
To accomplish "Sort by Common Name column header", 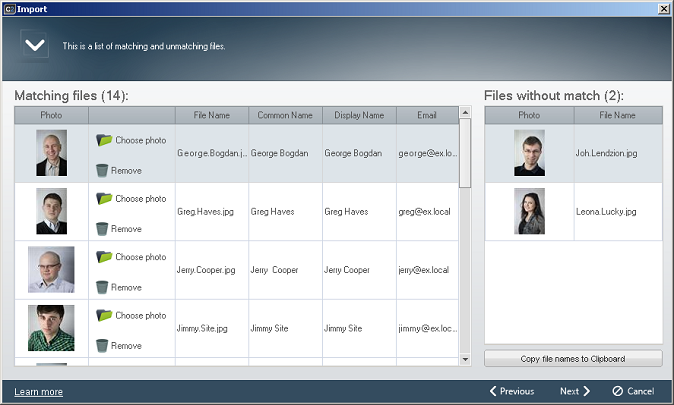I will pyautogui.click(x=285, y=115).
